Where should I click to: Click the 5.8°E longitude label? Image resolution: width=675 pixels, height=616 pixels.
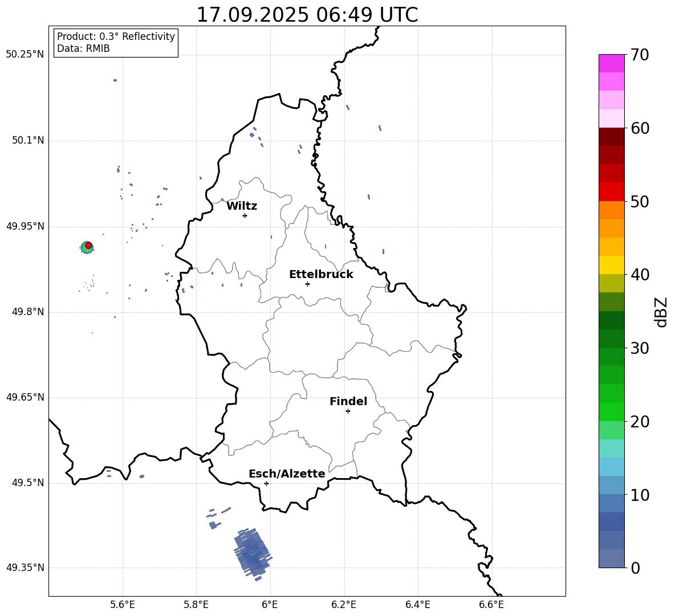[196, 605]
